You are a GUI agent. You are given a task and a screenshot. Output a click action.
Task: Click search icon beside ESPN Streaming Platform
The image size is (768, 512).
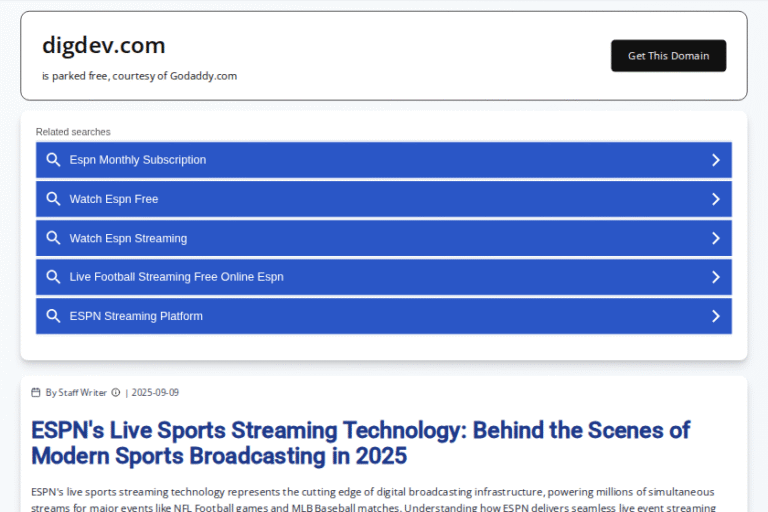[x=53, y=316]
